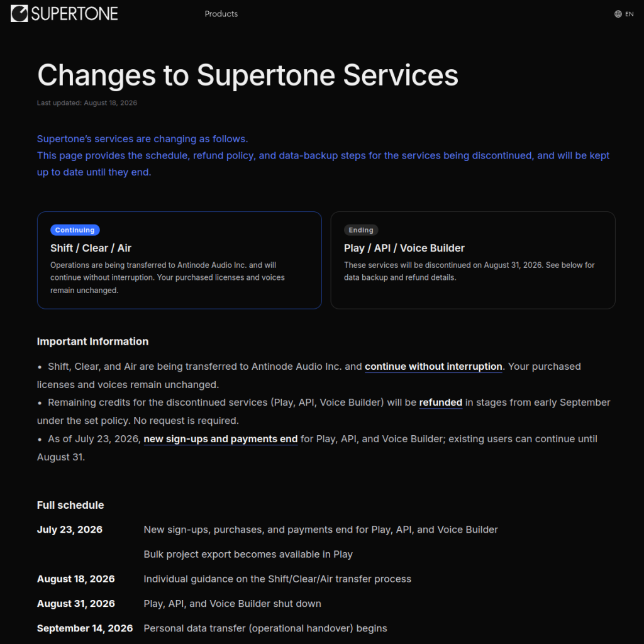Click the Changes to Supertone Services title
This screenshot has width=644, height=644.
248,75
